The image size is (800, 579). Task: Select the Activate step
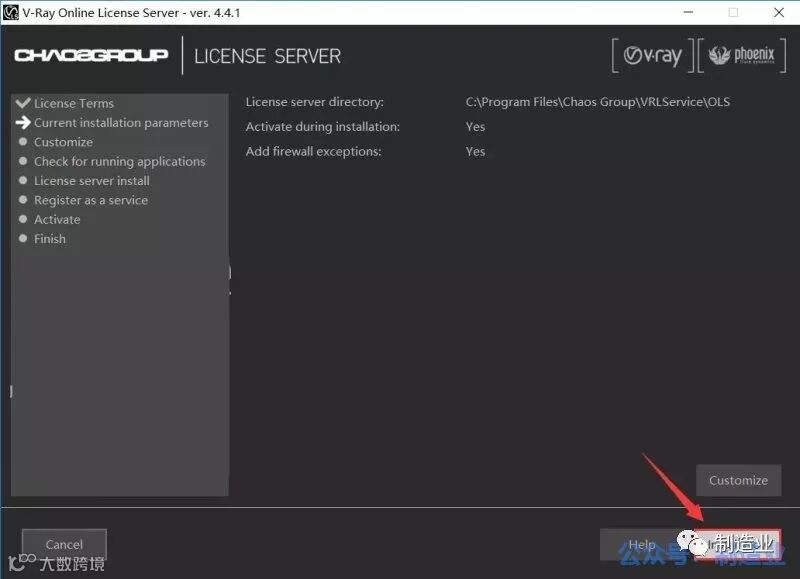pyautogui.click(x=57, y=220)
